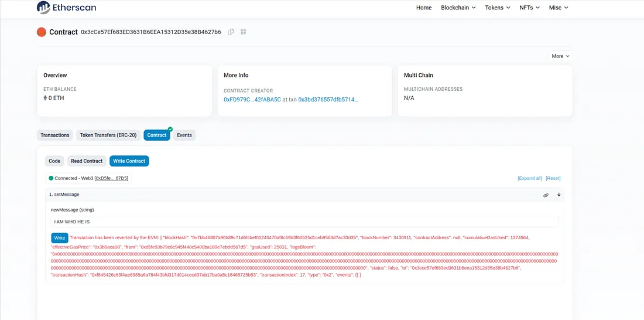The height and width of the screenshot is (320, 644).
Task: Open the Misc navigation dropdown
Action: click(559, 8)
